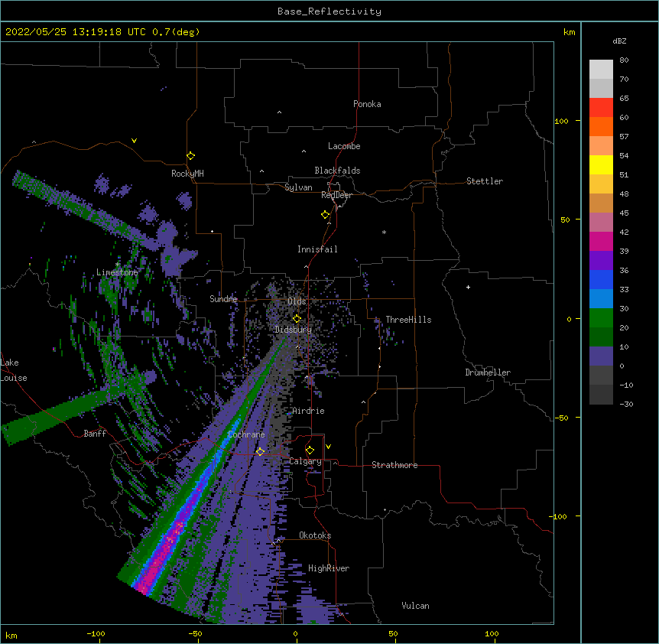Click the HighRiver city label
The width and height of the screenshot is (659, 644).
(x=329, y=568)
